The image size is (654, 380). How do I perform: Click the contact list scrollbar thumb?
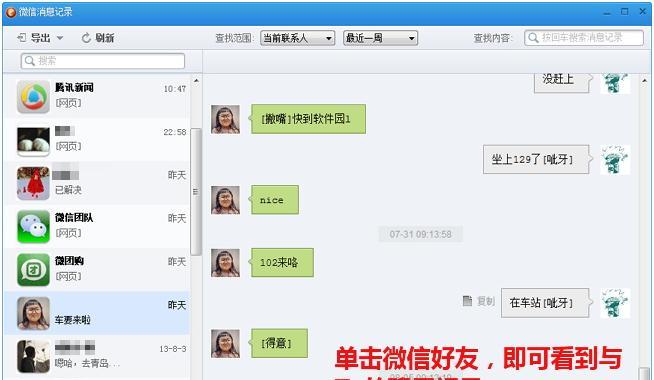196,191
